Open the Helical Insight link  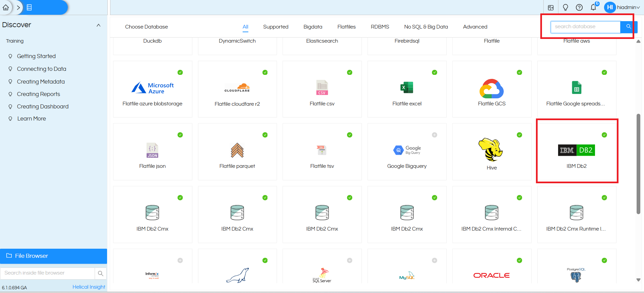(x=89, y=287)
